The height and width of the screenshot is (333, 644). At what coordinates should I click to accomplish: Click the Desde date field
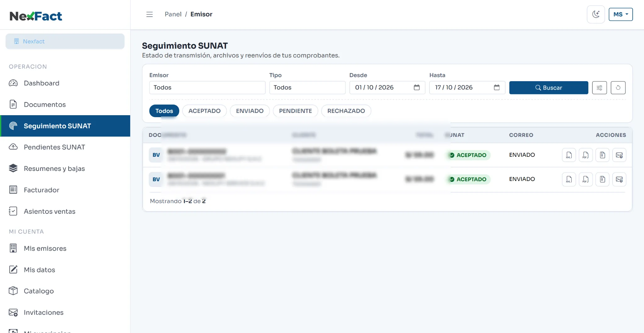tap(387, 87)
